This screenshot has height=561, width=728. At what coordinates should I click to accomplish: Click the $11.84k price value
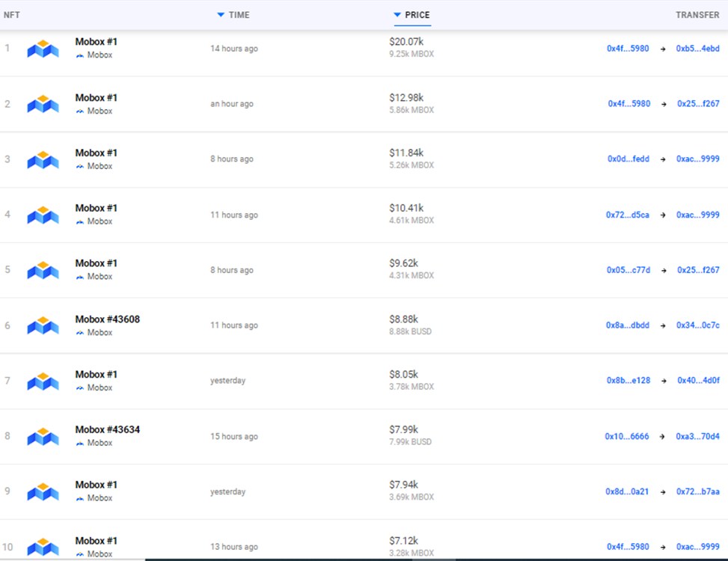coord(406,153)
